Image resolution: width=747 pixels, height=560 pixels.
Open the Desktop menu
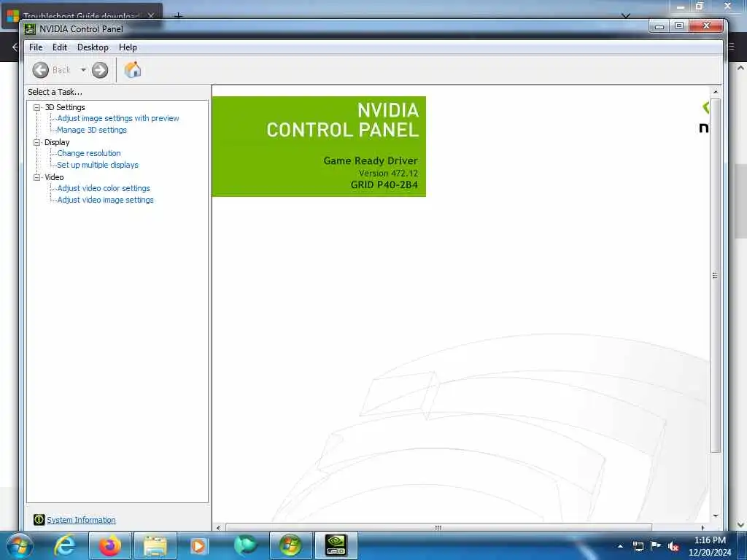click(93, 47)
